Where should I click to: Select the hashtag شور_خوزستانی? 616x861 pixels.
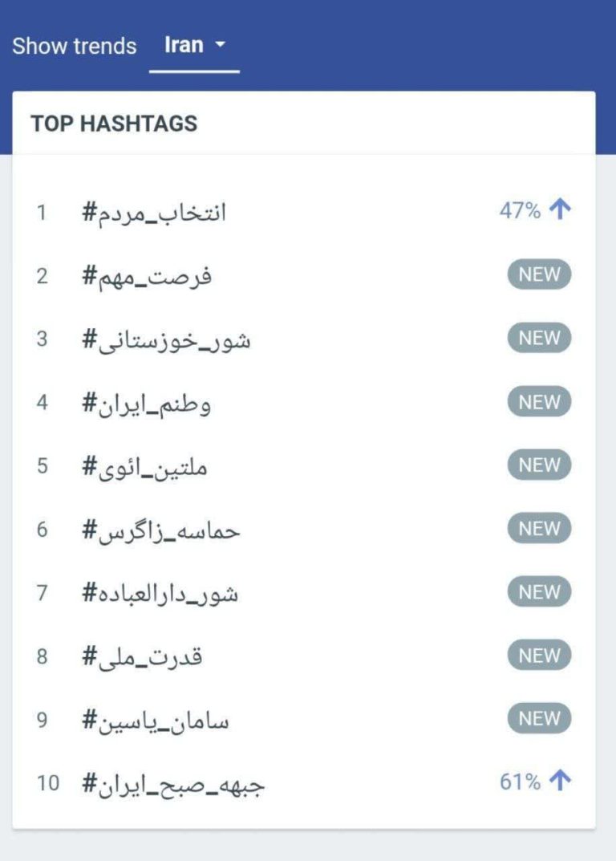(166, 340)
